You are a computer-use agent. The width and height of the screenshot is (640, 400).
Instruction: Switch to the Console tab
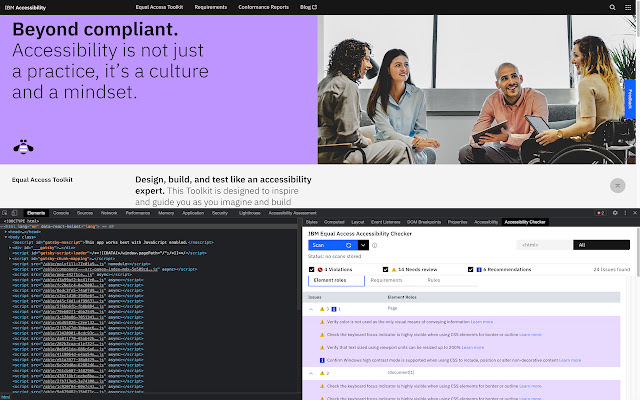[x=61, y=213]
